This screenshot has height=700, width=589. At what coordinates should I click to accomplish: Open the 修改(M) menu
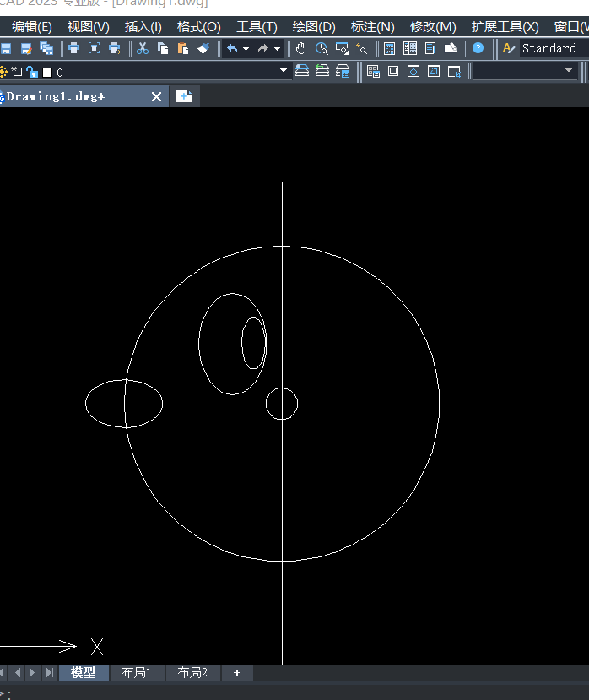pos(433,27)
